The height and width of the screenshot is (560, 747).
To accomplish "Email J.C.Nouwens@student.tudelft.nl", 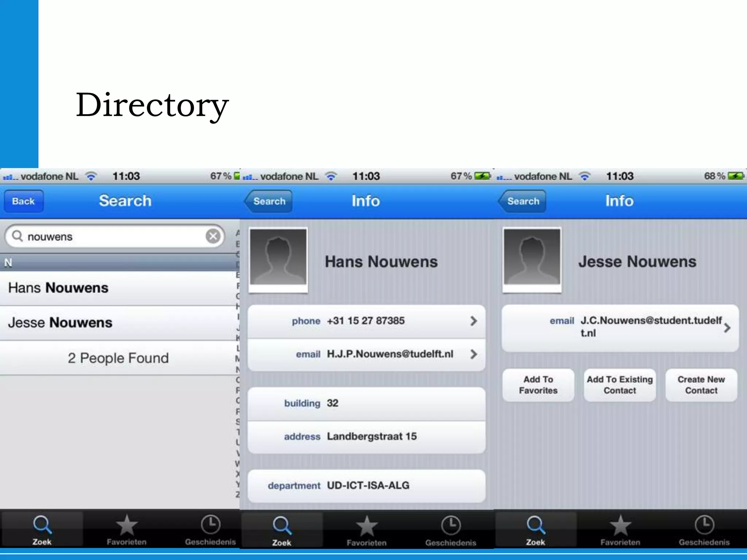I will [620, 328].
